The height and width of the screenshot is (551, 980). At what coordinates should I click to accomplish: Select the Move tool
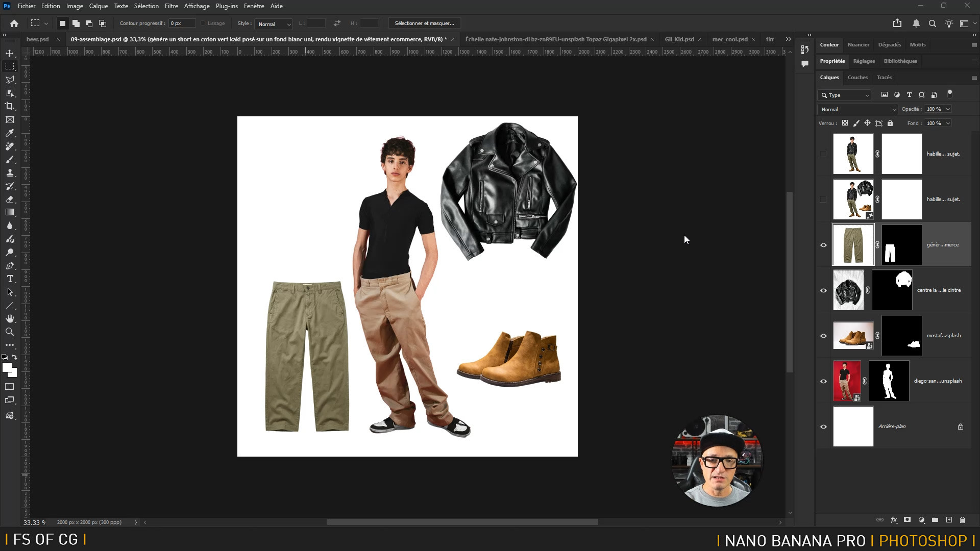10,53
